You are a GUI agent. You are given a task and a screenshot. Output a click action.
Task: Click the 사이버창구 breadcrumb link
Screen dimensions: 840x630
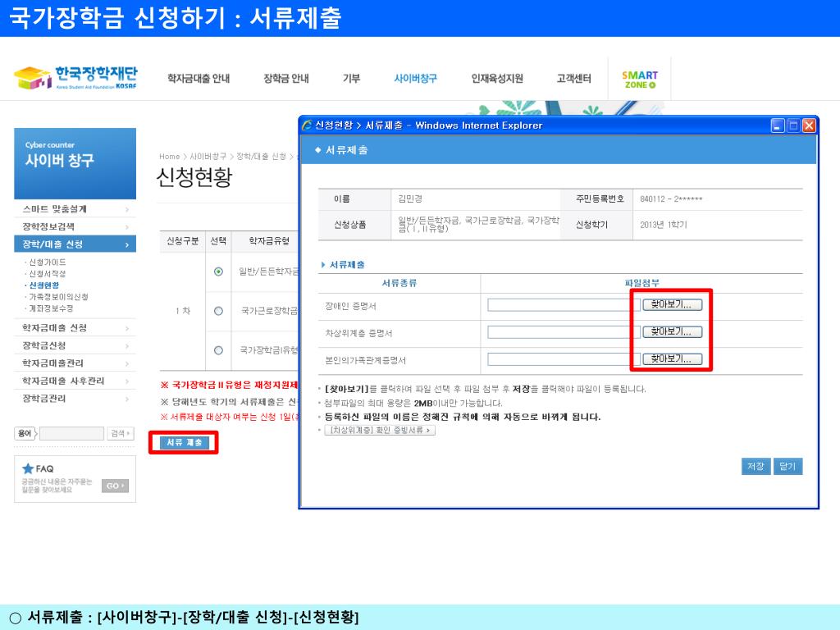(x=208, y=157)
